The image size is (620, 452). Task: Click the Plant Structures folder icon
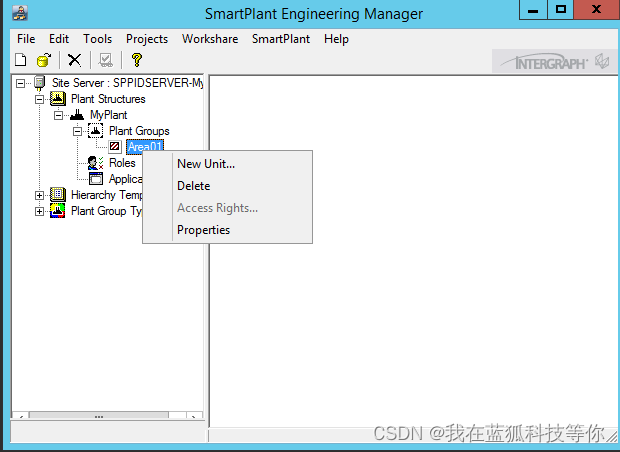58,99
